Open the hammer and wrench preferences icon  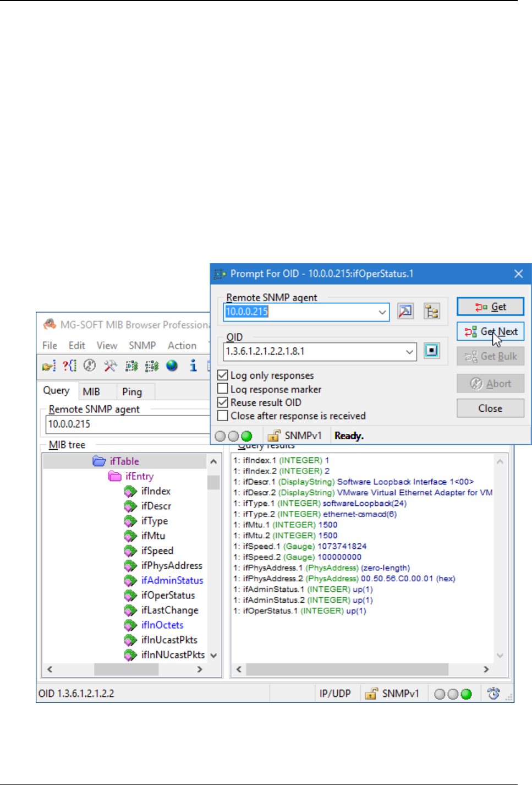(x=110, y=366)
